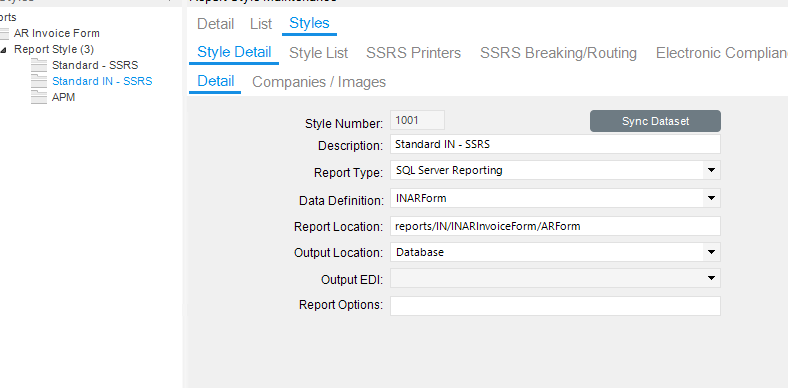Select the Style Detail tab

[x=234, y=52]
